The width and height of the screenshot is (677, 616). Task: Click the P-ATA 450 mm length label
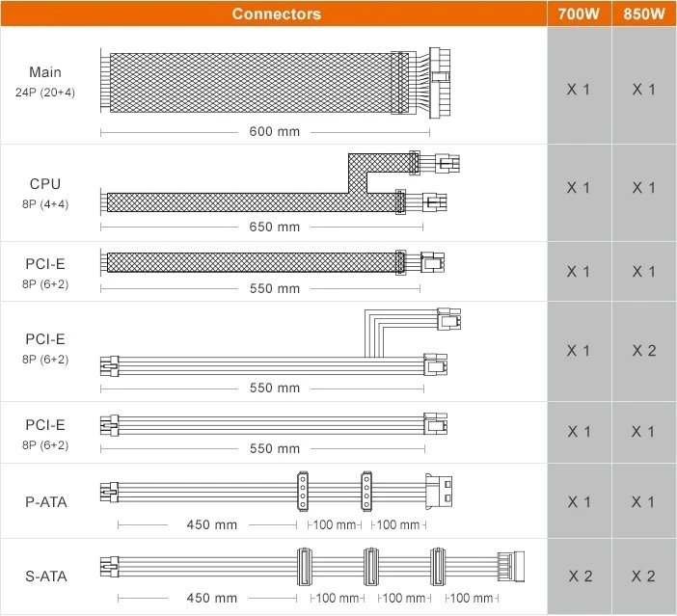tap(211, 525)
